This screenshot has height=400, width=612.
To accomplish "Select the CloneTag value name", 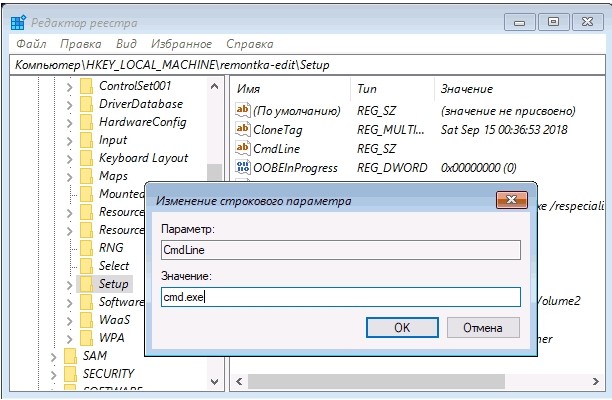I will point(278,130).
